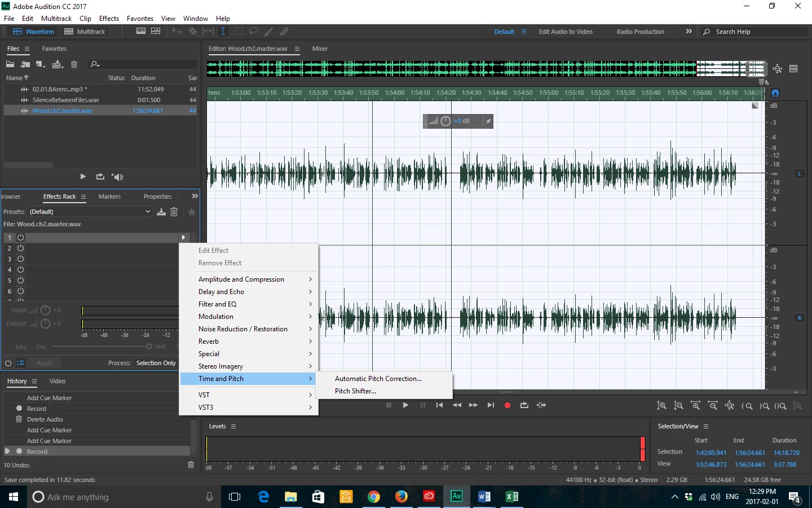Screen dimensions: 812x508
Task: Select the Time Selection tool
Action: tap(223, 32)
